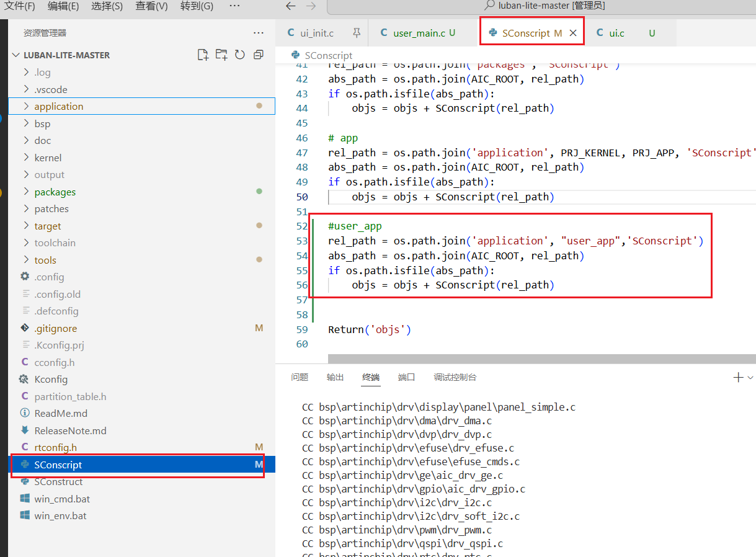The image size is (756, 557).
Task: Collapse all folders in the explorer
Action: [259, 55]
